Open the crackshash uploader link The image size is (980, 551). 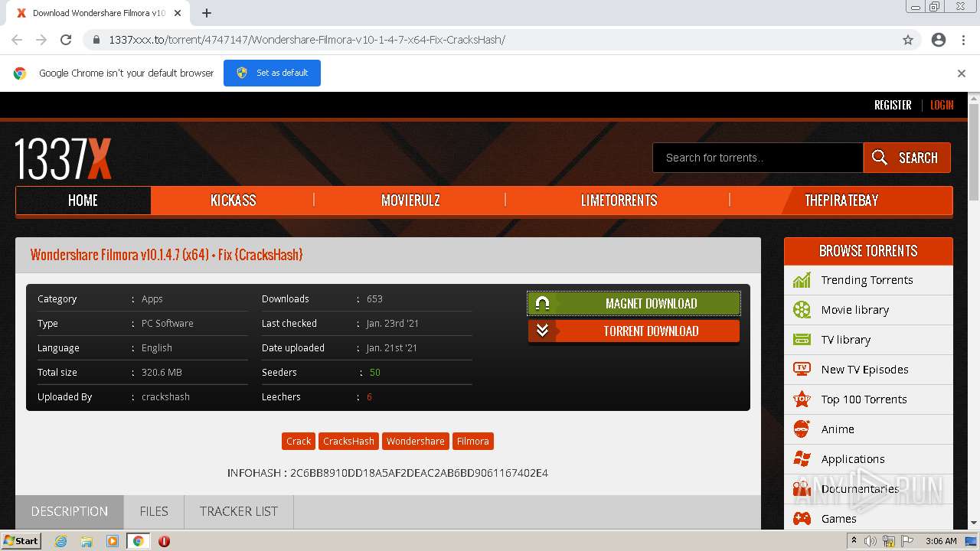(x=165, y=396)
